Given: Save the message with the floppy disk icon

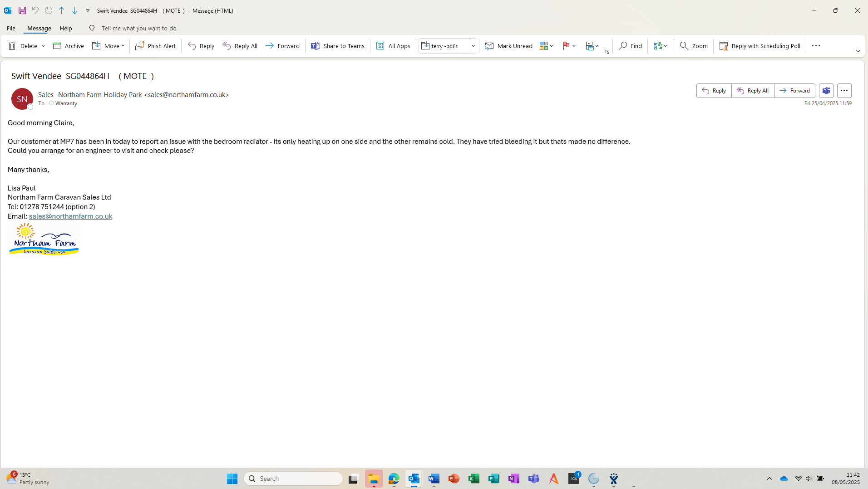Looking at the screenshot, I should tap(22, 10).
